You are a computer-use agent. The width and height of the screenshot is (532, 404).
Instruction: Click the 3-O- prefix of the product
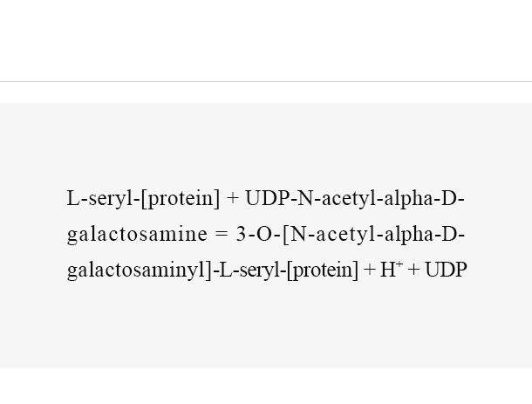(x=258, y=234)
